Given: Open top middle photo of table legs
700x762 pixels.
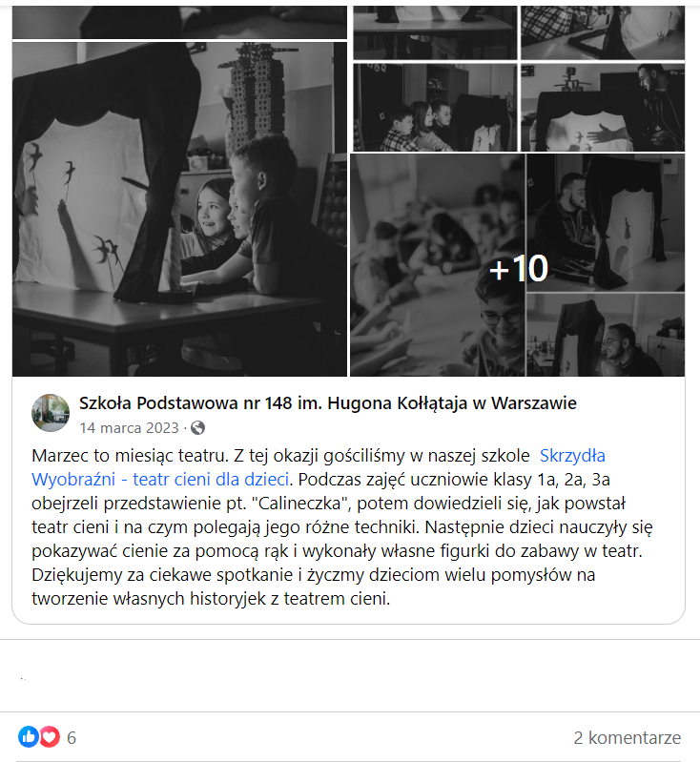Looking at the screenshot, I should [x=435, y=32].
